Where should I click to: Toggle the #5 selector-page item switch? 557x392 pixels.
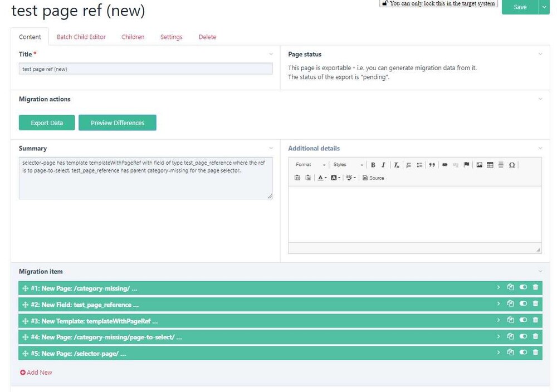click(523, 353)
